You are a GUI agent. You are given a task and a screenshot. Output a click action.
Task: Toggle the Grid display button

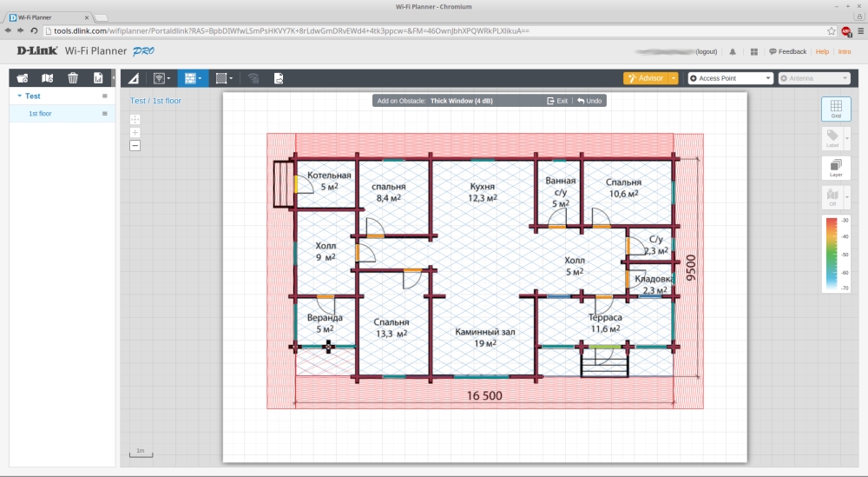click(836, 109)
